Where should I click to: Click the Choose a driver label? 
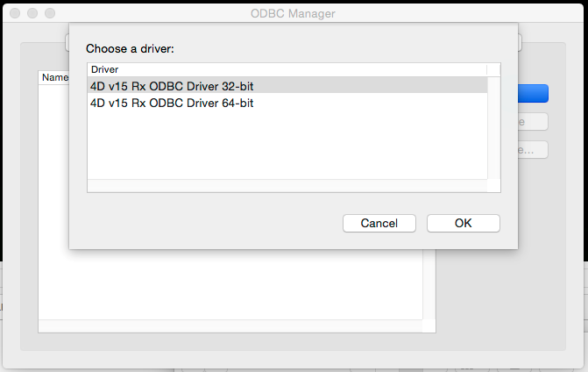[x=130, y=48]
